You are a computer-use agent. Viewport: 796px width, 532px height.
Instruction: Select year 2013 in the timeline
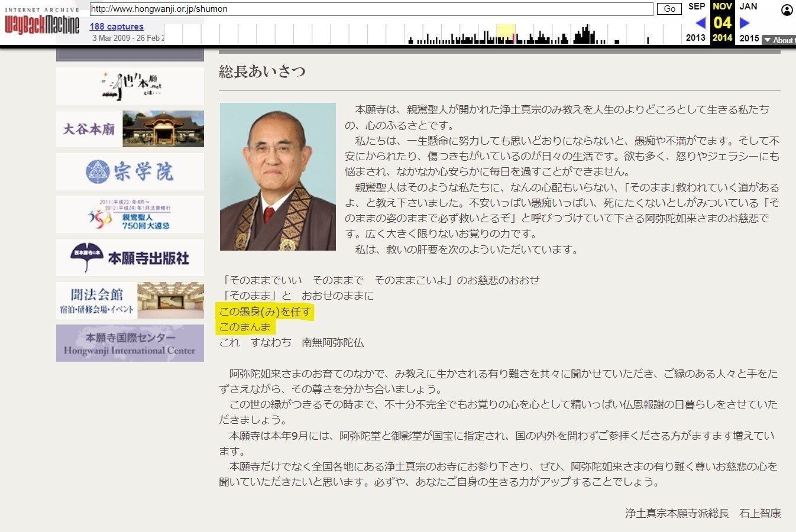(695, 38)
